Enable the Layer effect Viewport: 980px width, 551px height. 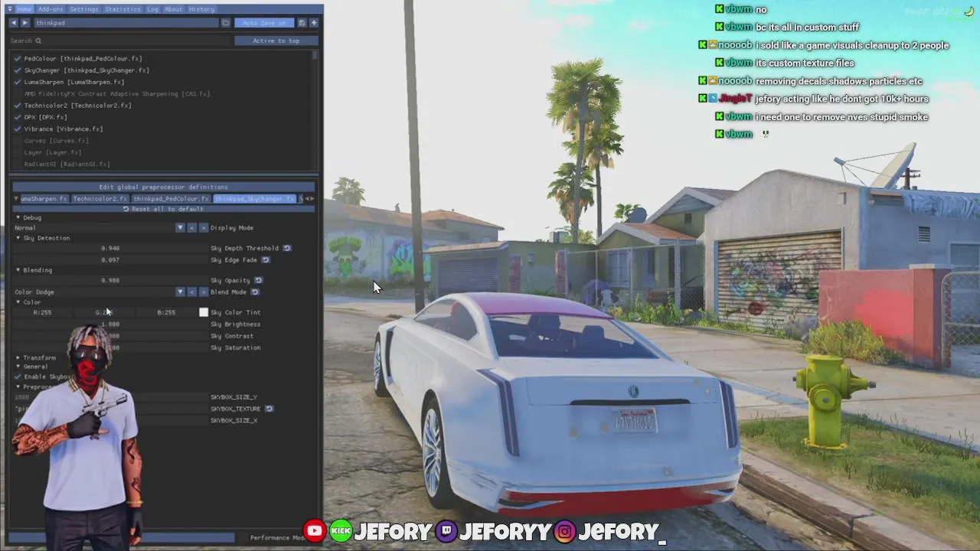click(x=18, y=152)
